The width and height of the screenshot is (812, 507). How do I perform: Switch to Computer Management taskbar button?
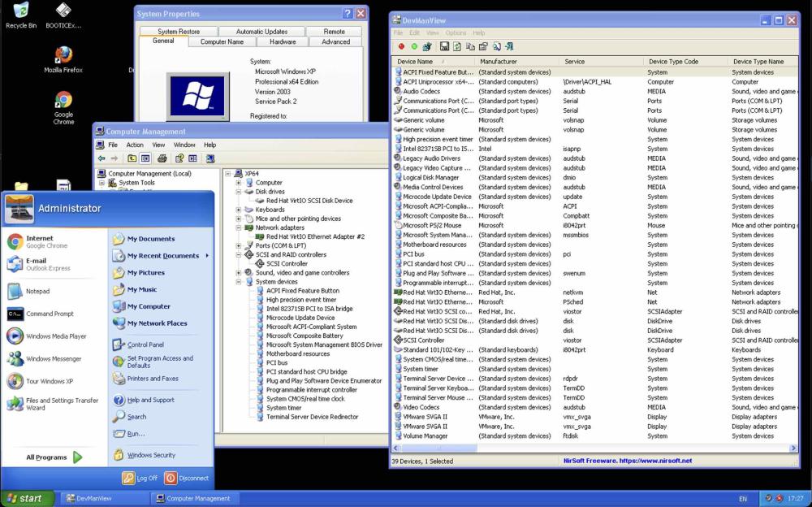coord(196,498)
